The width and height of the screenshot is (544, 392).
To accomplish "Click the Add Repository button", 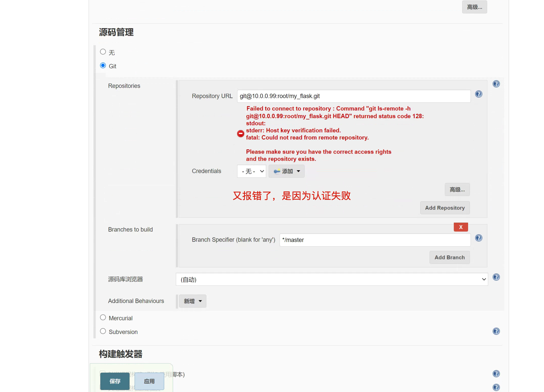I will (445, 208).
